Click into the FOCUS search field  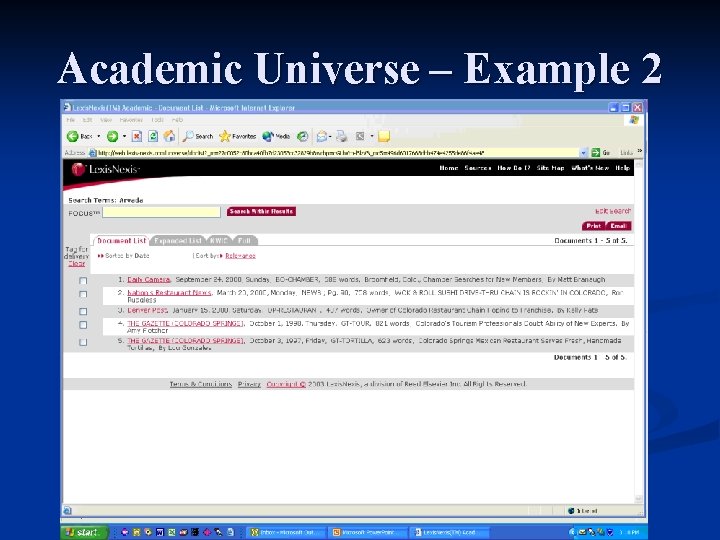(161, 212)
